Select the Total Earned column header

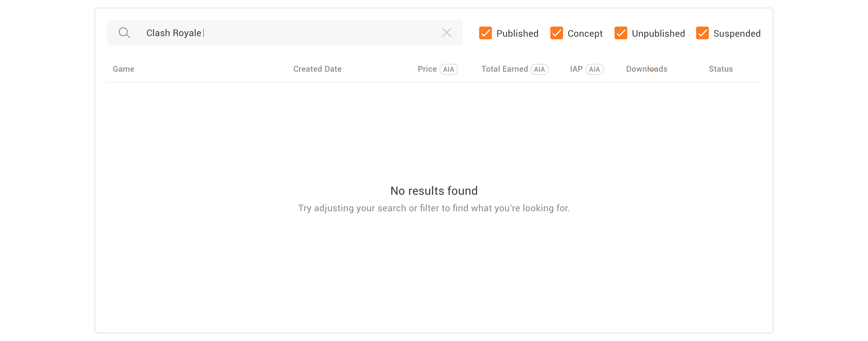coord(504,69)
